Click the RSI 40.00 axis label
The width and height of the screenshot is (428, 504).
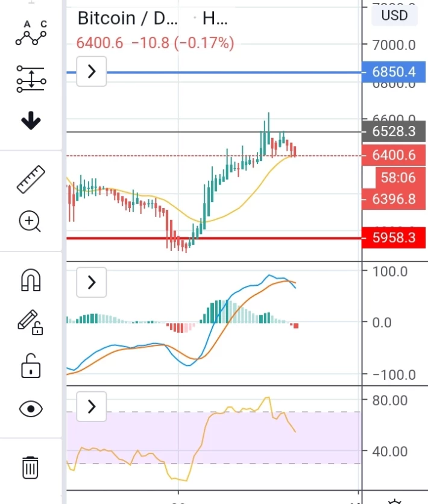[x=390, y=452]
